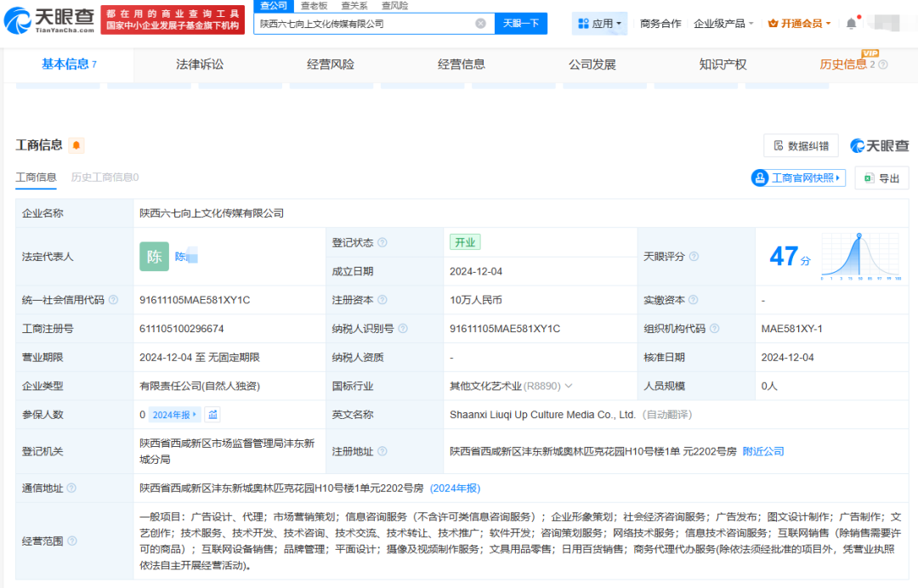Click the help icon beside 经营范围
The image size is (918, 588).
[x=71, y=541]
